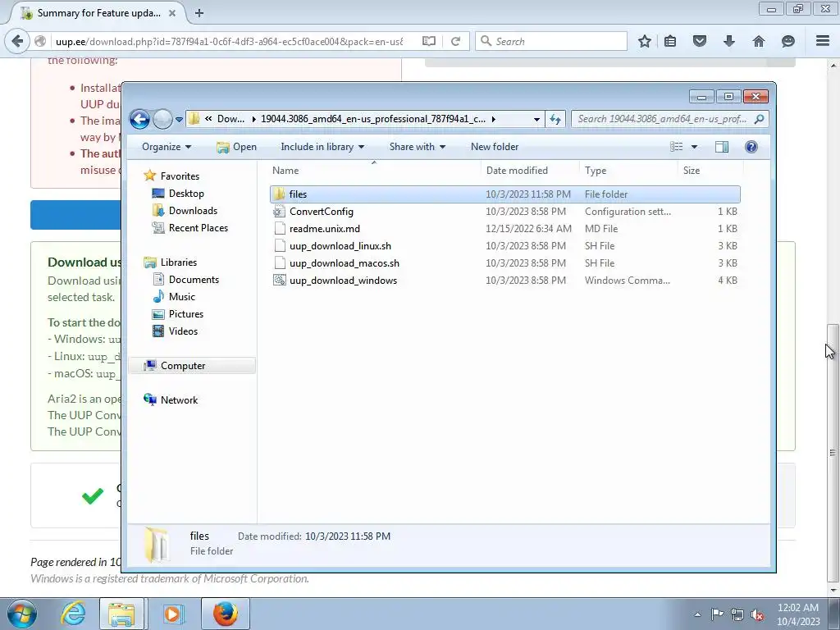Click the Dow... breadcrumb segment

tap(231, 119)
